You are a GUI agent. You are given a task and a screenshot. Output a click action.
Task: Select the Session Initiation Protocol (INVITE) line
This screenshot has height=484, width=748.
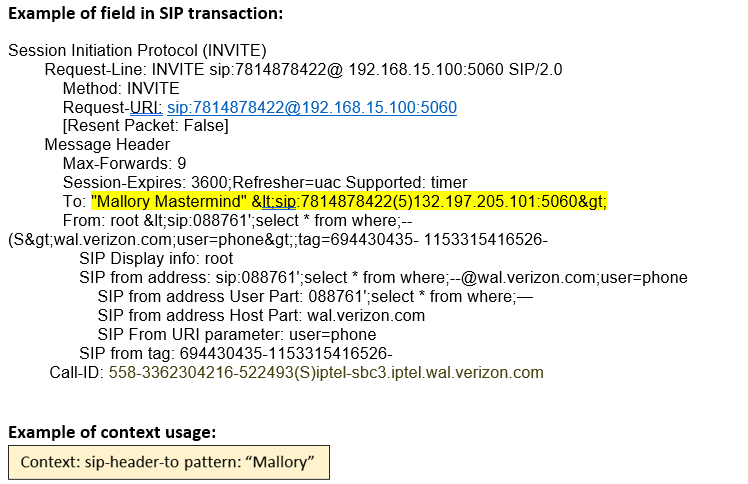tap(137, 50)
